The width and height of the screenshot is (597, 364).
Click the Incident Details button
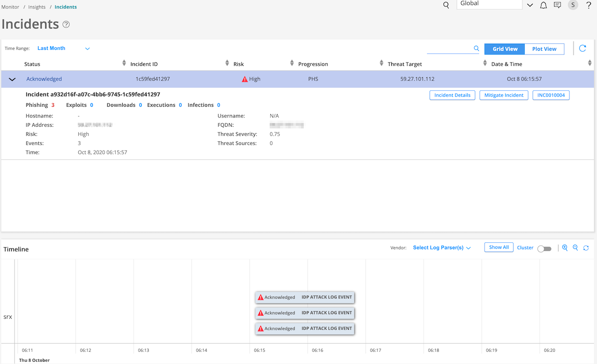coord(452,95)
